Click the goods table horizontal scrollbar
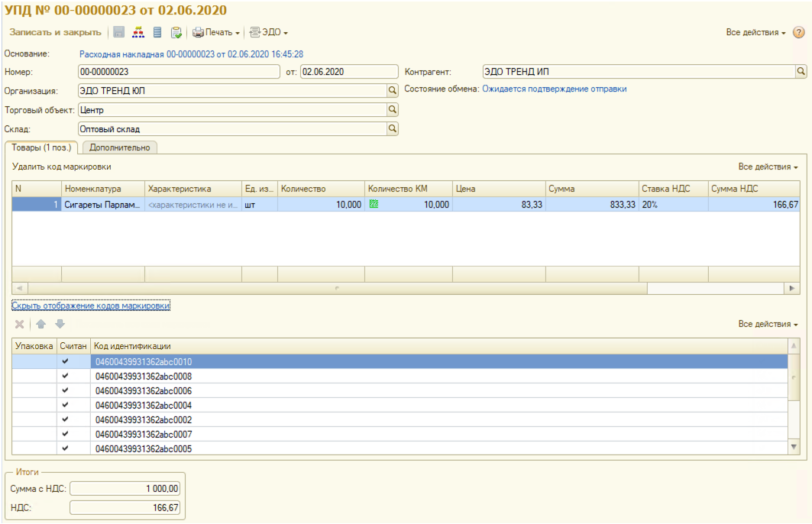This screenshot has width=812, height=524. (336, 288)
